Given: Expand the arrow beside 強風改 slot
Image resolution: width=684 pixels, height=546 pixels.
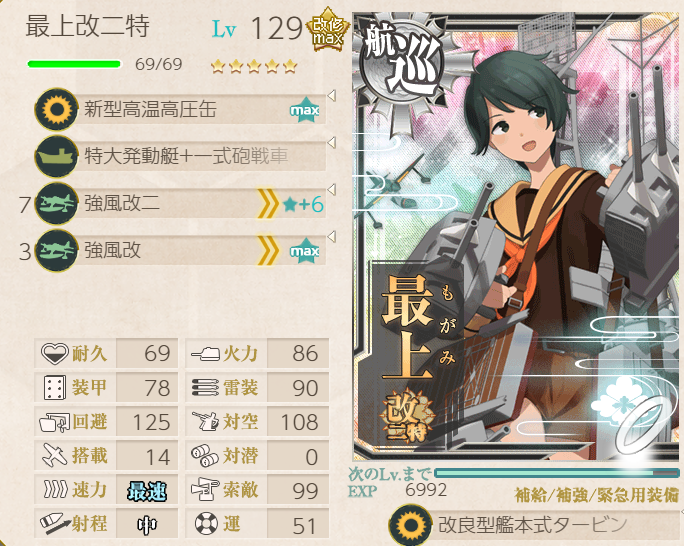Looking at the screenshot, I should (332, 236).
